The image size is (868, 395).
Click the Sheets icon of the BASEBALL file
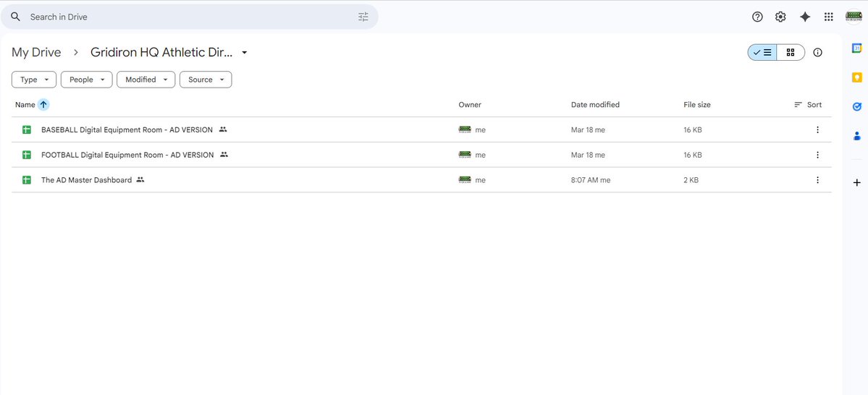click(27, 130)
